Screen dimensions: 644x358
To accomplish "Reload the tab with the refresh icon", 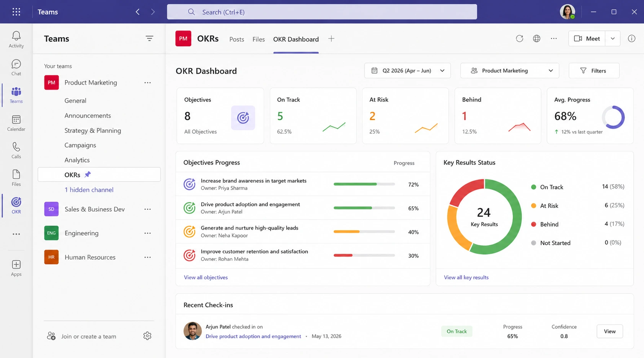I will pyautogui.click(x=519, y=38).
